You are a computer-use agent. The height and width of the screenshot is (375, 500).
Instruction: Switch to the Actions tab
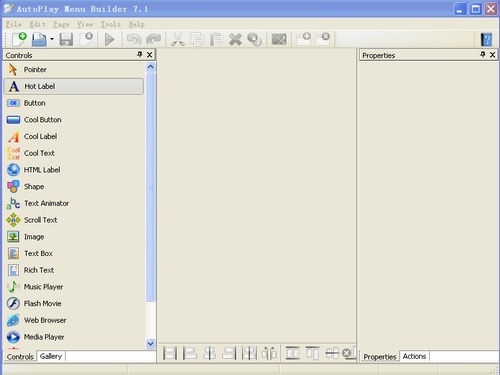[x=414, y=356]
